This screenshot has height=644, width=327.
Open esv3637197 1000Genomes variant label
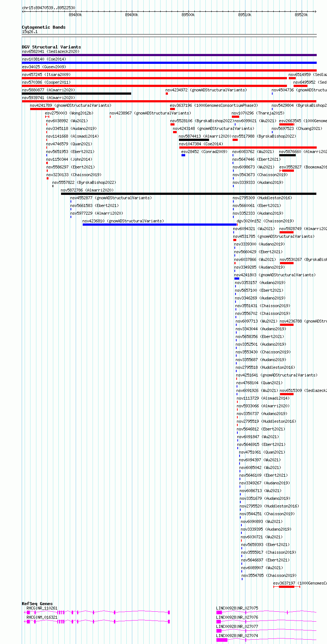pos(300,583)
